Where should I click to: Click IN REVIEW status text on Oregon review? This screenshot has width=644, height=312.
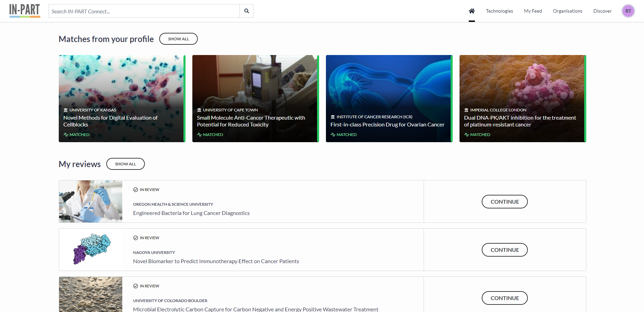click(150, 190)
